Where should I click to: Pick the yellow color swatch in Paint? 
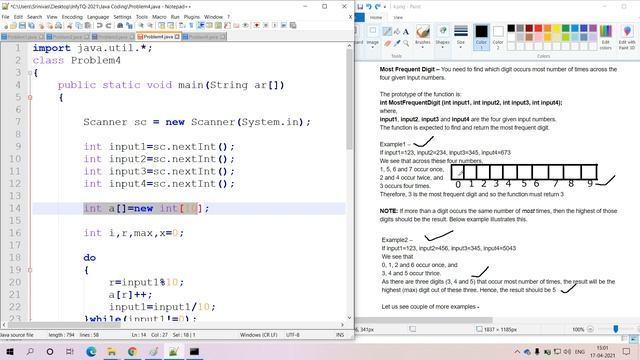(556, 28)
